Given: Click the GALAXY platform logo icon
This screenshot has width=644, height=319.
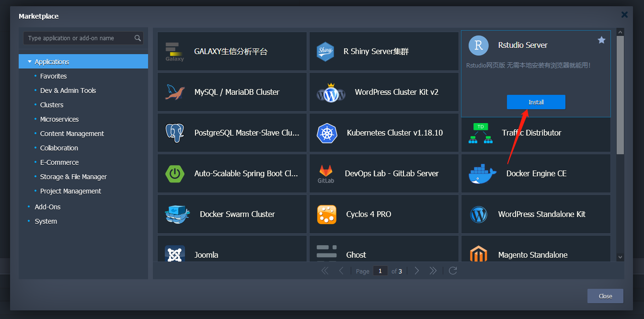Looking at the screenshot, I should (175, 52).
